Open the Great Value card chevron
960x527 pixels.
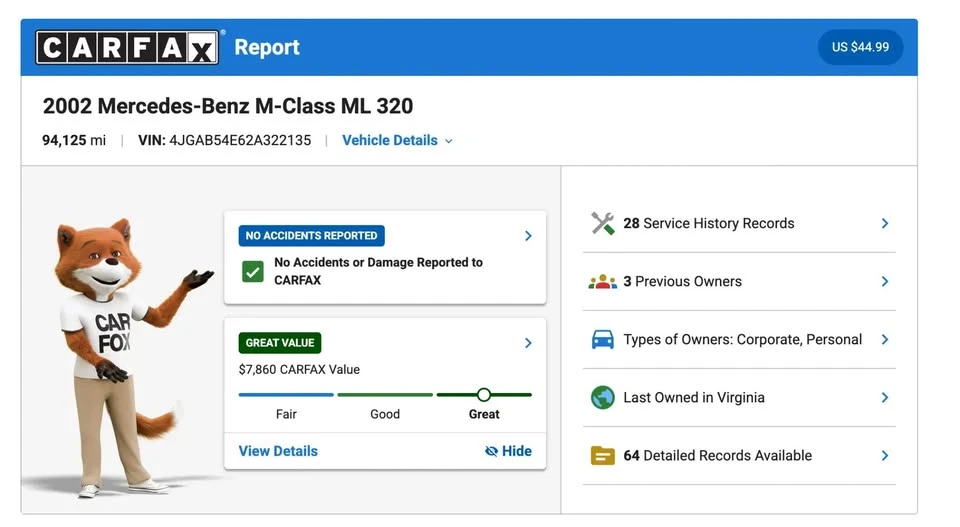[528, 343]
